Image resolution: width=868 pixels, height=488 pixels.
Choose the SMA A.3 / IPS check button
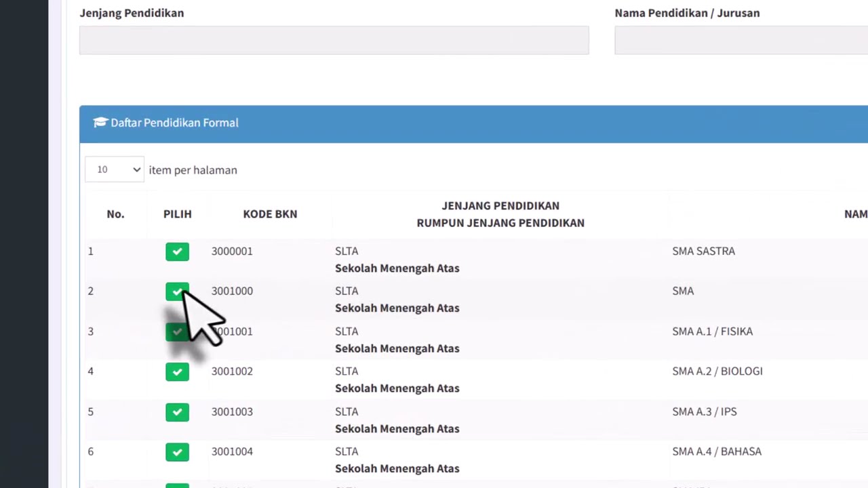click(177, 412)
